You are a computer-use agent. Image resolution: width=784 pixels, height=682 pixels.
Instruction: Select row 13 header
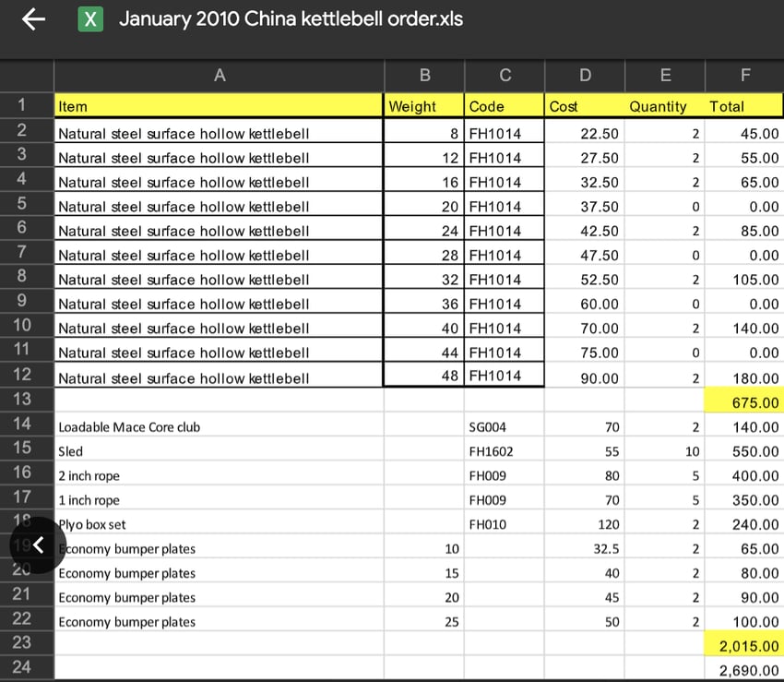pos(27,400)
